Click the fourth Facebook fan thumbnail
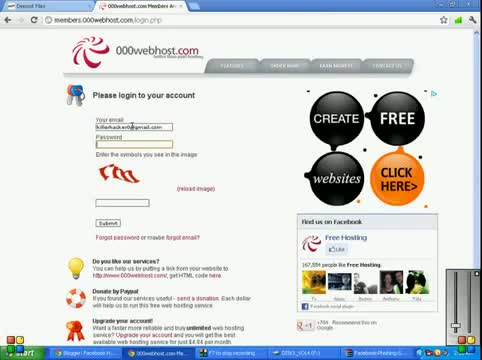 coord(391,282)
